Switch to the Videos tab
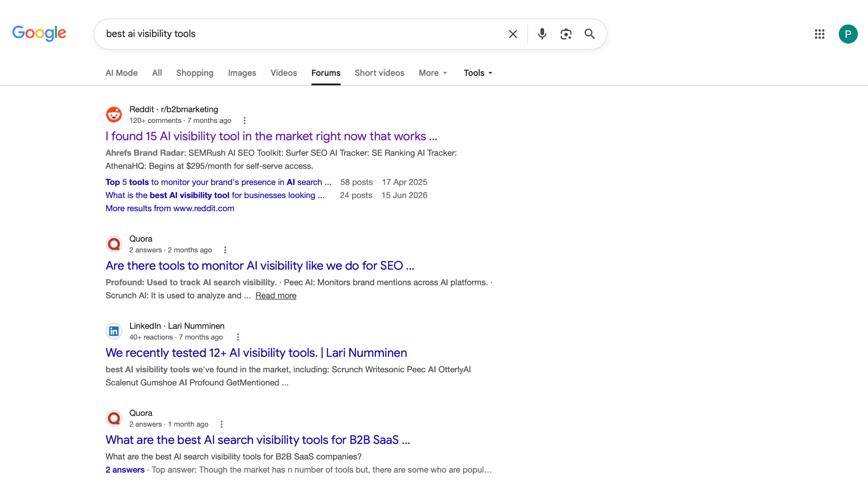Screen dimensions: 868x493 pyautogui.click(x=284, y=73)
